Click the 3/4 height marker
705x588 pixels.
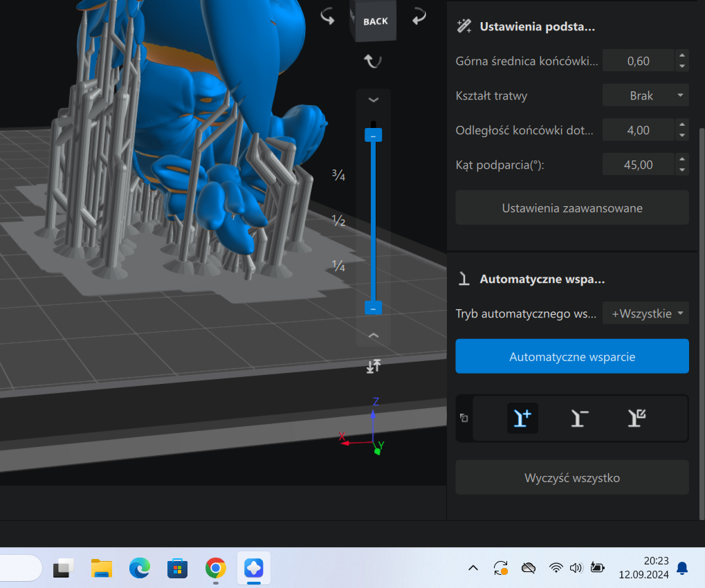click(x=338, y=175)
